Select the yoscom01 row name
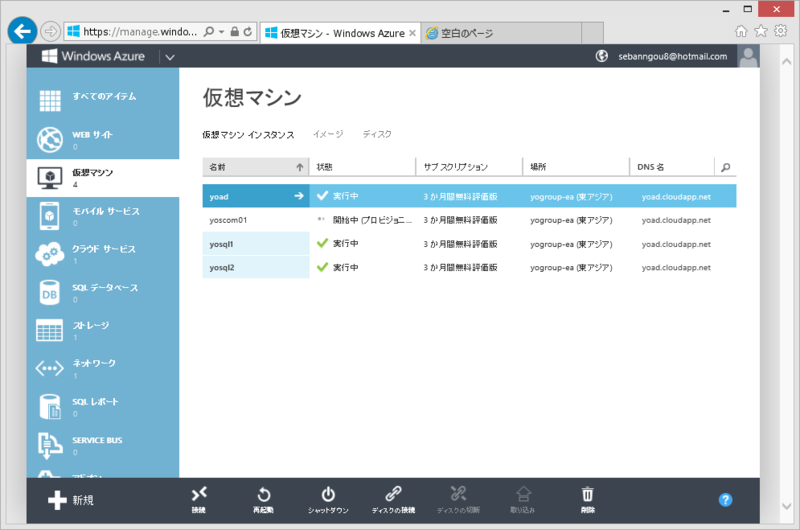The image size is (800, 530). (x=228, y=220)
